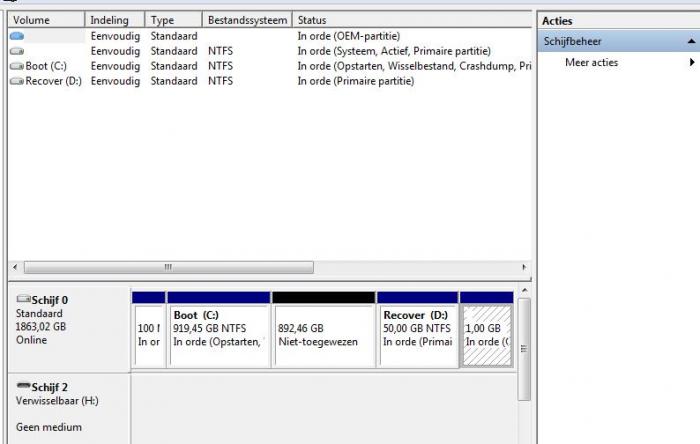Click the Geen medium text under Schijf 2

coord(49,427)
